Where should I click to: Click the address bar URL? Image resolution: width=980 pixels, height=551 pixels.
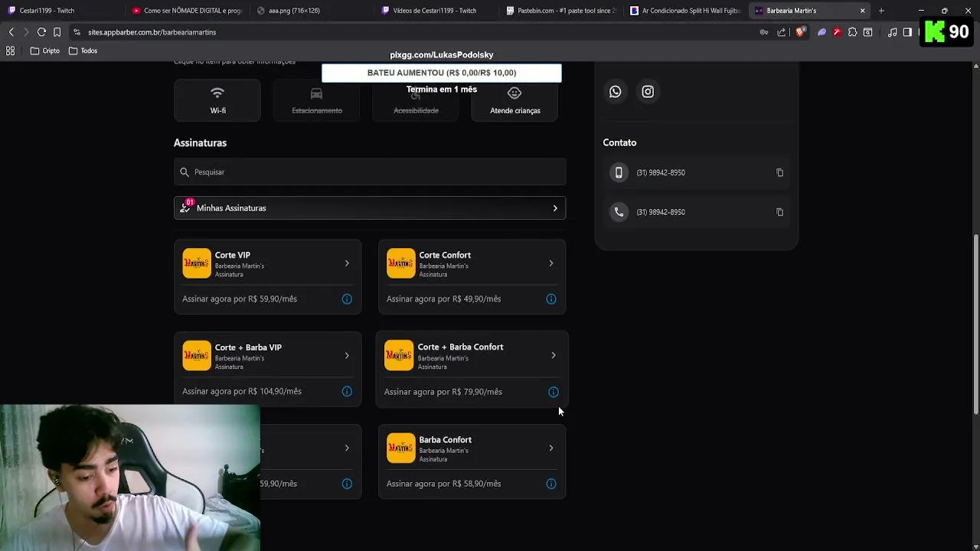point(152,32)
